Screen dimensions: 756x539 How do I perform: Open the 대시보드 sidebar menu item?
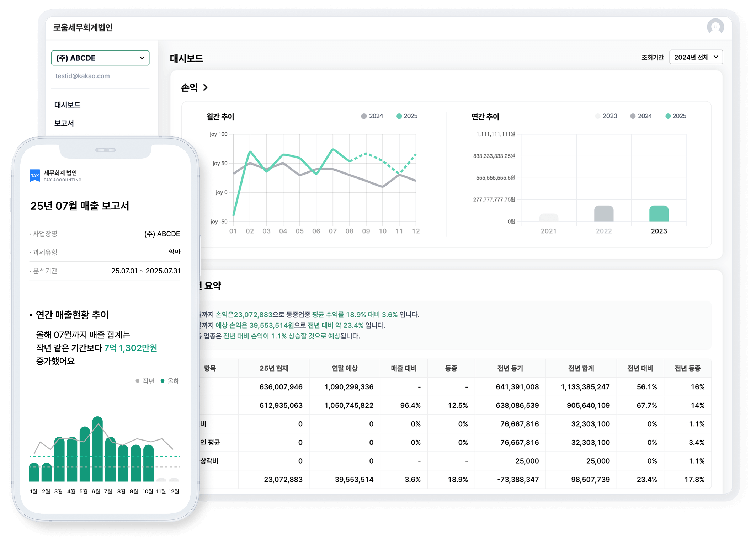[x=67, y=105]
